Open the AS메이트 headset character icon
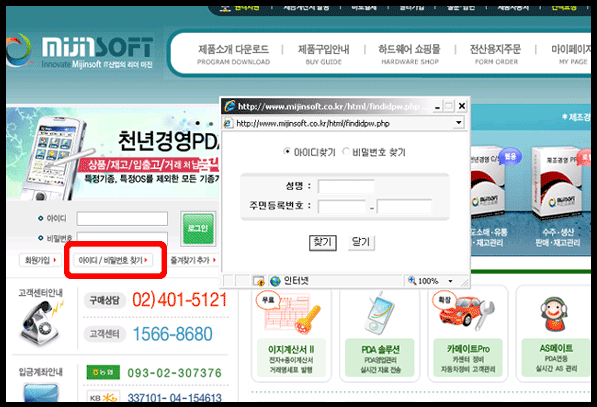 (554, 314)
